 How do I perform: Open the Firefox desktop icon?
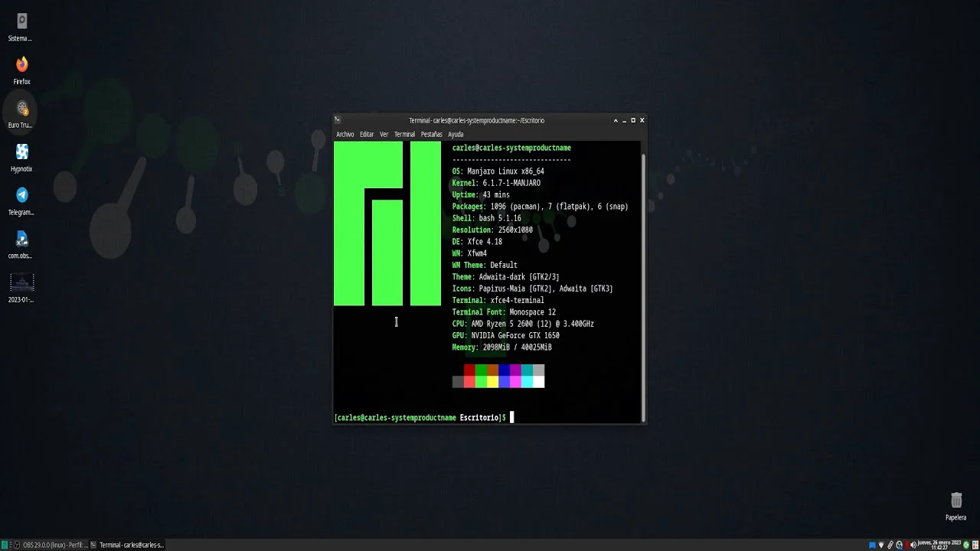[21, 65]
